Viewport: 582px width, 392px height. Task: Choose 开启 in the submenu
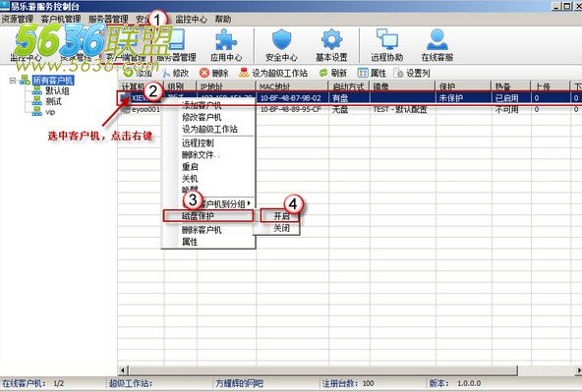pos(281,216)
